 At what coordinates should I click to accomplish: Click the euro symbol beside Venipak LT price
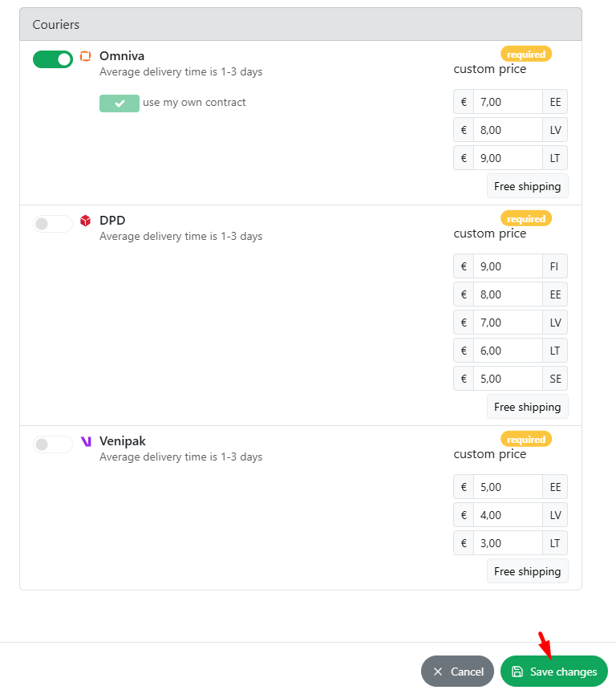click(464, 543)
